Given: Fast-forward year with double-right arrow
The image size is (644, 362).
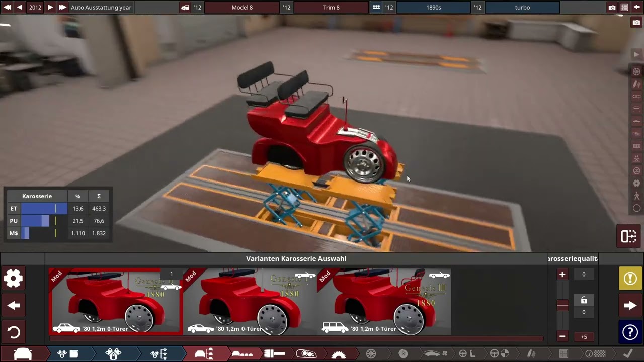Looking at the screenshot, I should (62, 8).
